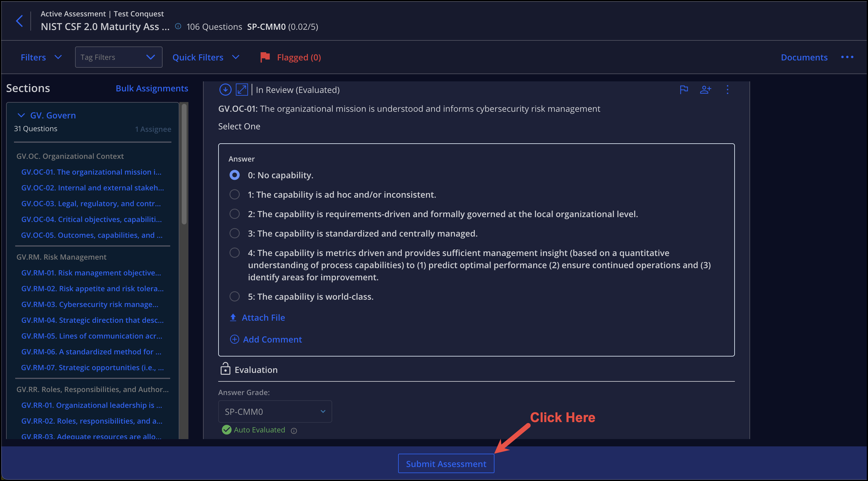Open question GV.RR-02 Roles, responsibilities
868x481 pixels.
click(x=92, y=421)
